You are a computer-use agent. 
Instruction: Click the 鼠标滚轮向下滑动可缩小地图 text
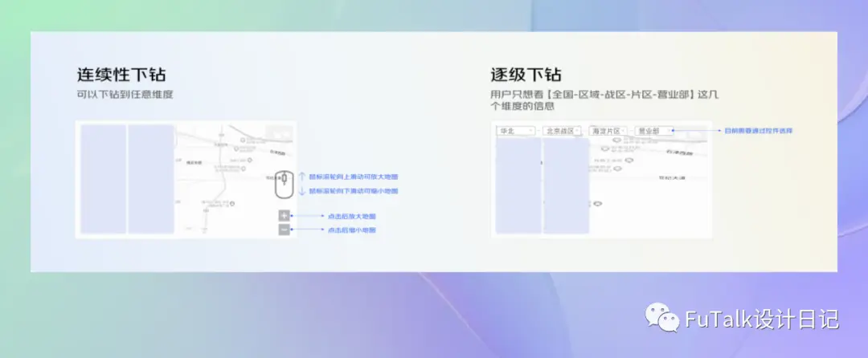click(353, 191)
